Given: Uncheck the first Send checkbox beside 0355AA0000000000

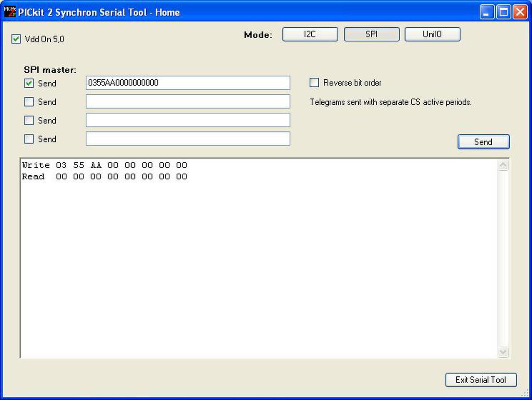Looking at the screenshot, I should click(29, 83).
